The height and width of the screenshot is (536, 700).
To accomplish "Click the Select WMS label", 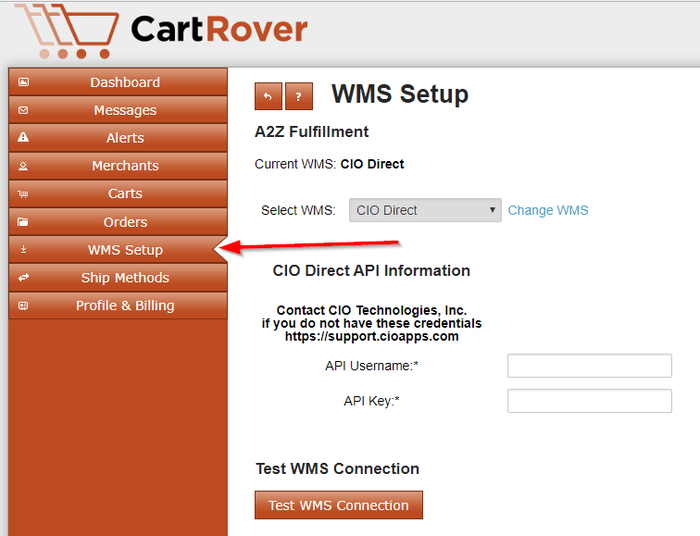I will (298, 210).
